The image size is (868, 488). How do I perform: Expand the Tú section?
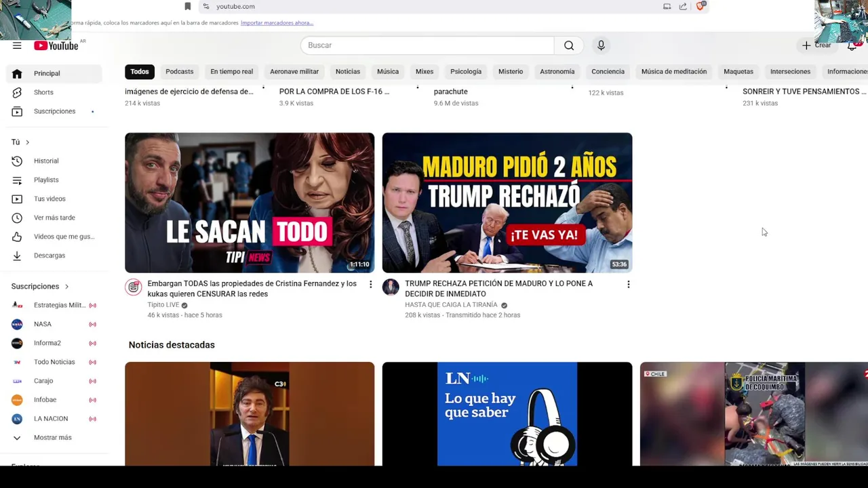click(20, 142)
